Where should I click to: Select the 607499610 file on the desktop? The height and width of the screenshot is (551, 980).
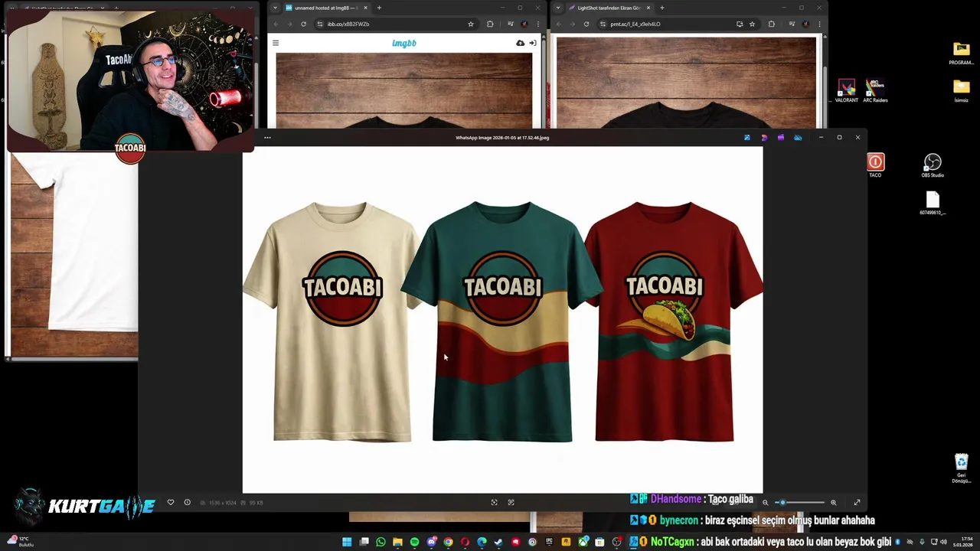click(x=933, y=203)
